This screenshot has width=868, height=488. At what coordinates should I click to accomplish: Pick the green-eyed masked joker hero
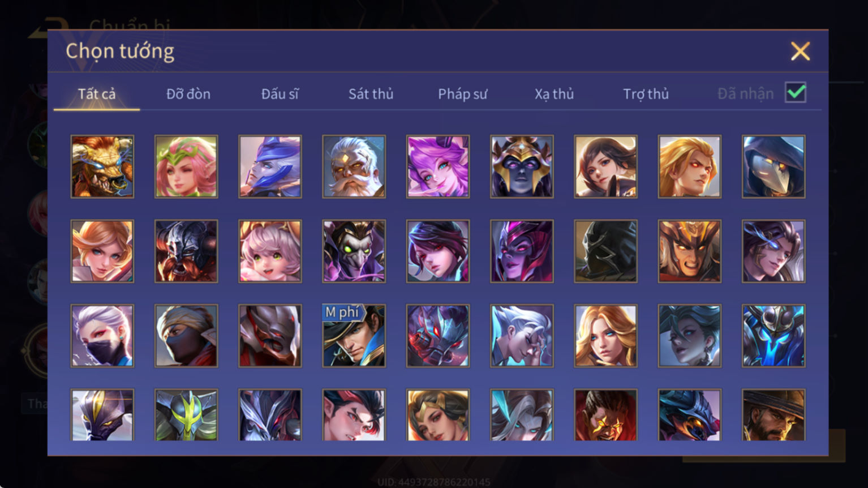click(x=354, y=251)
